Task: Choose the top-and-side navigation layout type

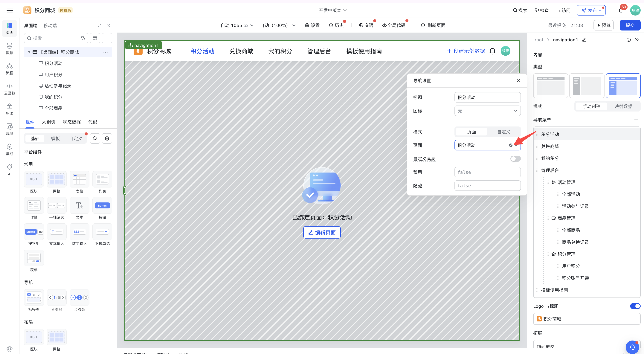Action: click(623, 86)
